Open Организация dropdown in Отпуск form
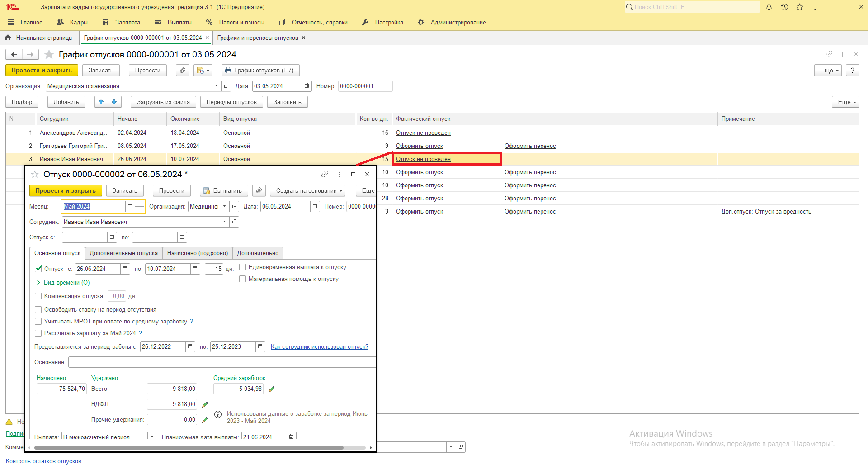Image resolution: width=868 pixels, height=465 pixels. point(225,206)
